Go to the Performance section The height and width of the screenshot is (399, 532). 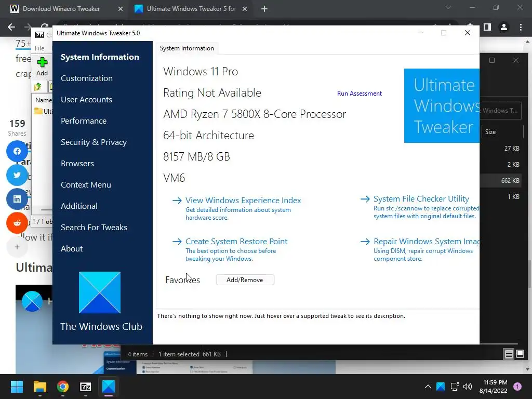point(84,121)
